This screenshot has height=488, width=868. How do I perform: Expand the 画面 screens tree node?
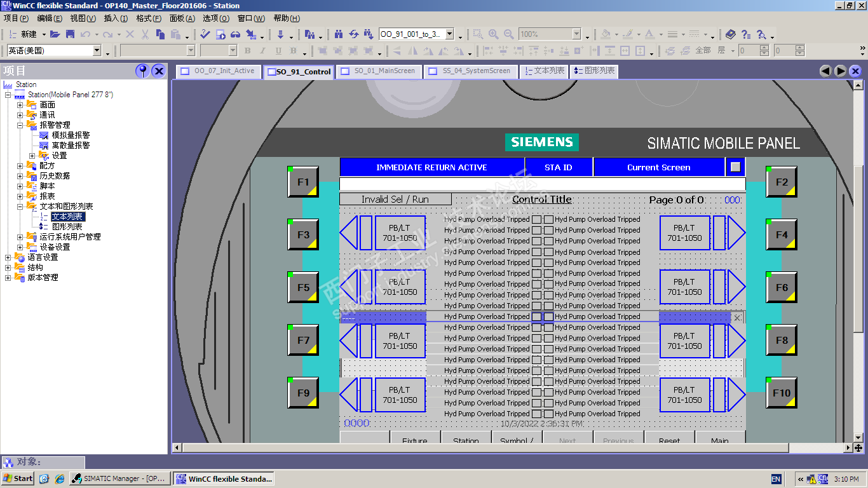coord(20,105)
